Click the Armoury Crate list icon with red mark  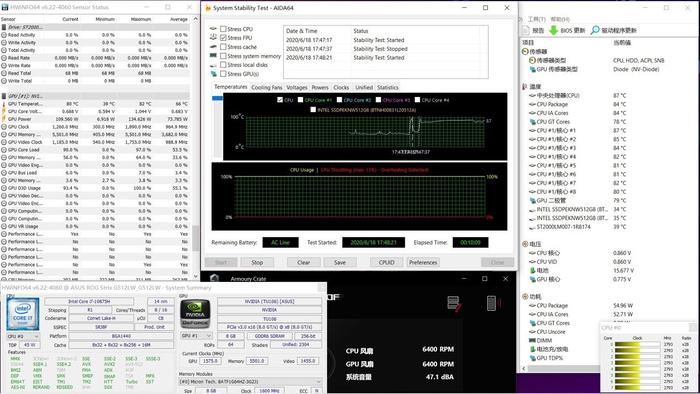[x=454, y=304]
